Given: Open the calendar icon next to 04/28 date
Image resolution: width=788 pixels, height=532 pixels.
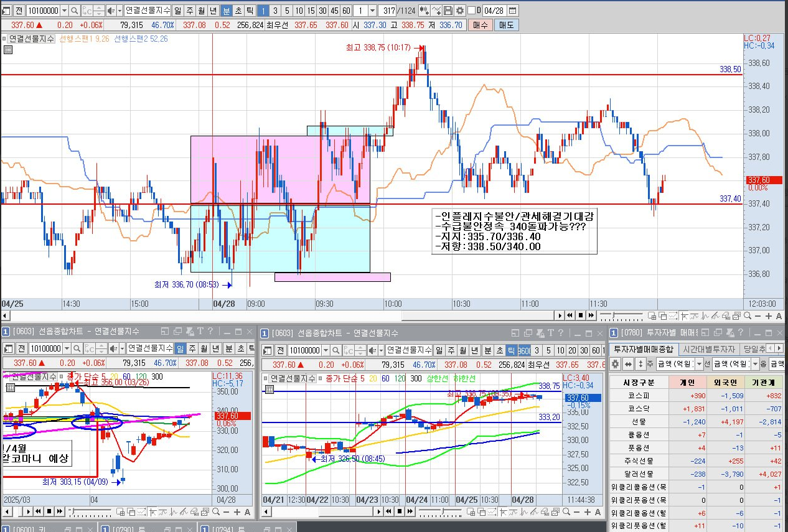Looking at the screenshot, I should tap(512, 11).
